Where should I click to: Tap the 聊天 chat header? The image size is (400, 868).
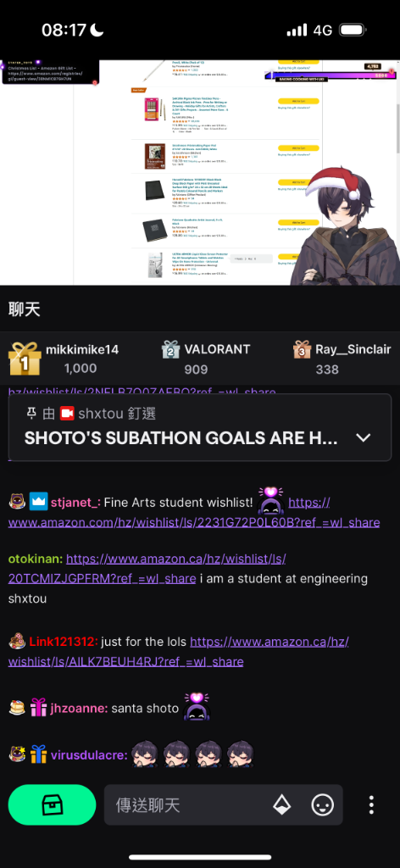pyautogui.click(x=25, y=309)
